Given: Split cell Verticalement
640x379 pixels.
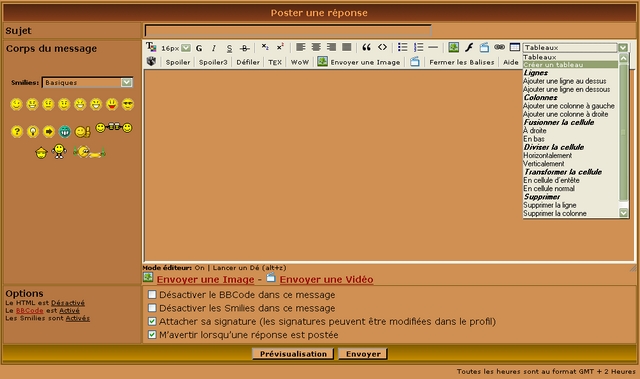Looking at the screenshot, I should (544, 164).
